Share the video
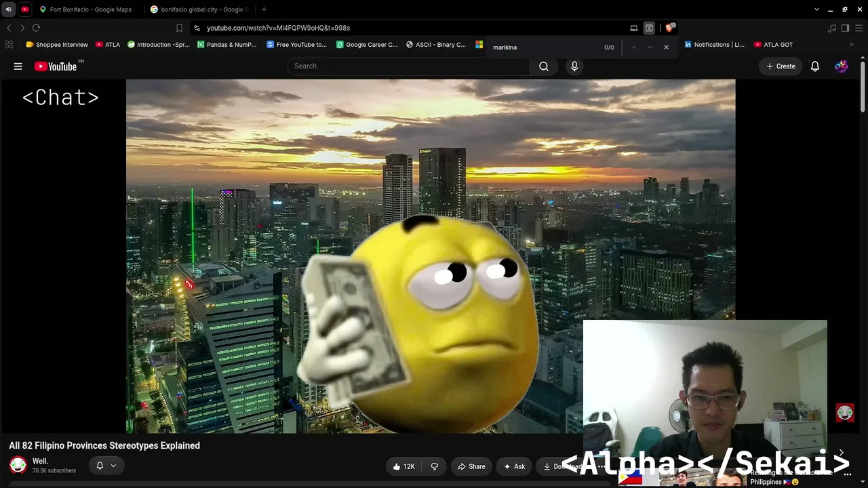The width and height of the screenshot is (868, 488). [471, 466]
